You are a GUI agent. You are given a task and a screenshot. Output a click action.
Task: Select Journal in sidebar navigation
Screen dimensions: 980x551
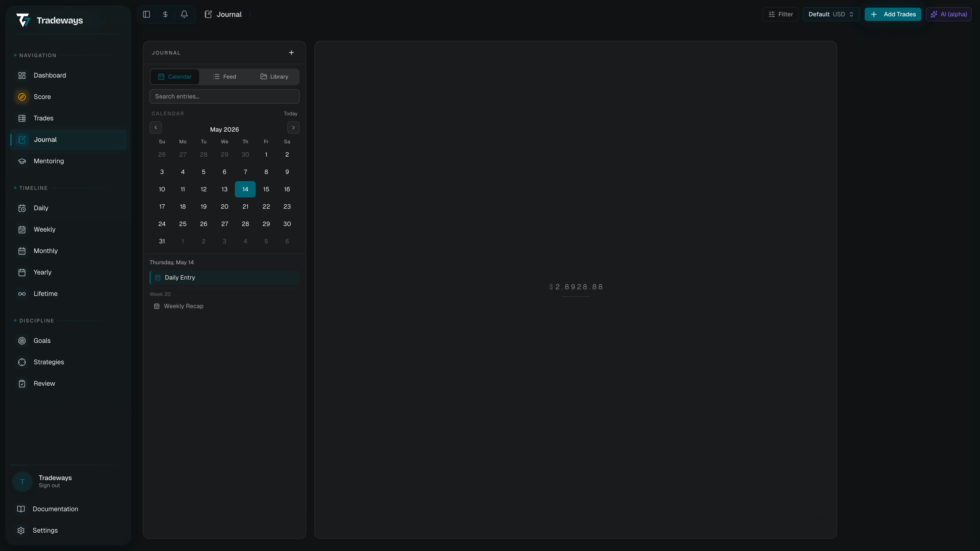(x=68, y=140)
